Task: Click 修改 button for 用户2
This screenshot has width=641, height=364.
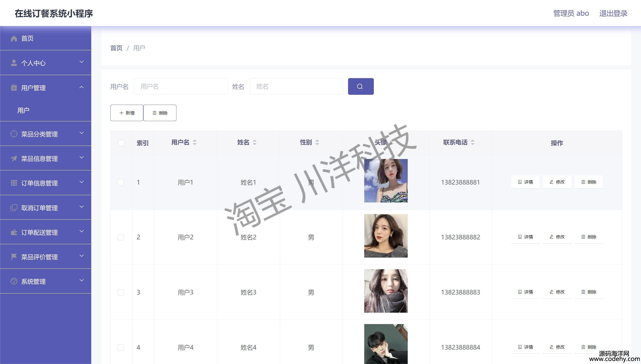Action: (x=557, y=237)
